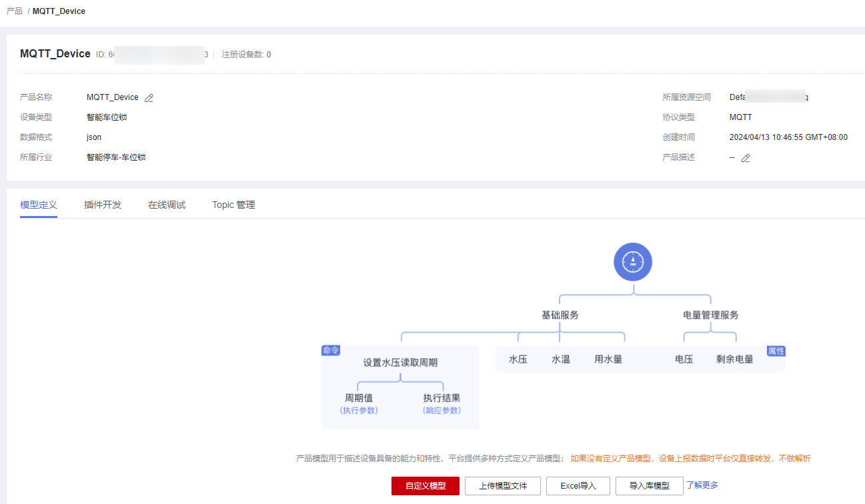The height and width of the screenshot is (504, 865).
Task: Select the Excel导入 button
Action: tap(578, 486)
